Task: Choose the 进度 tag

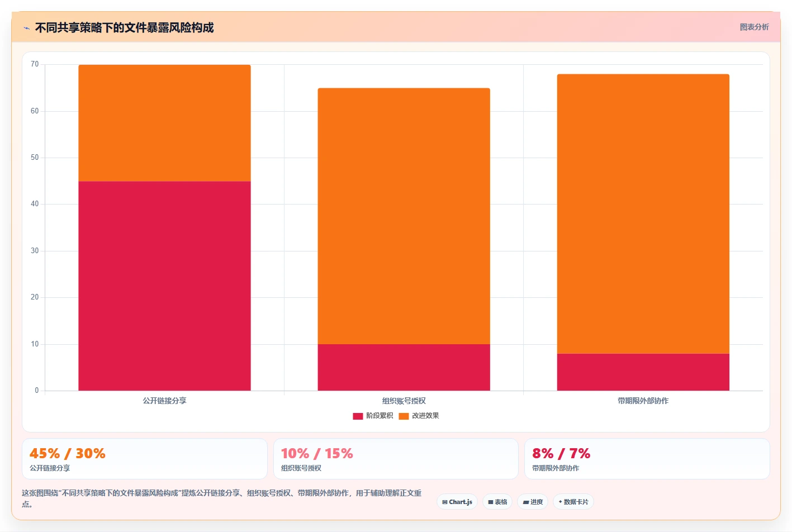Action: pos(532,502)
